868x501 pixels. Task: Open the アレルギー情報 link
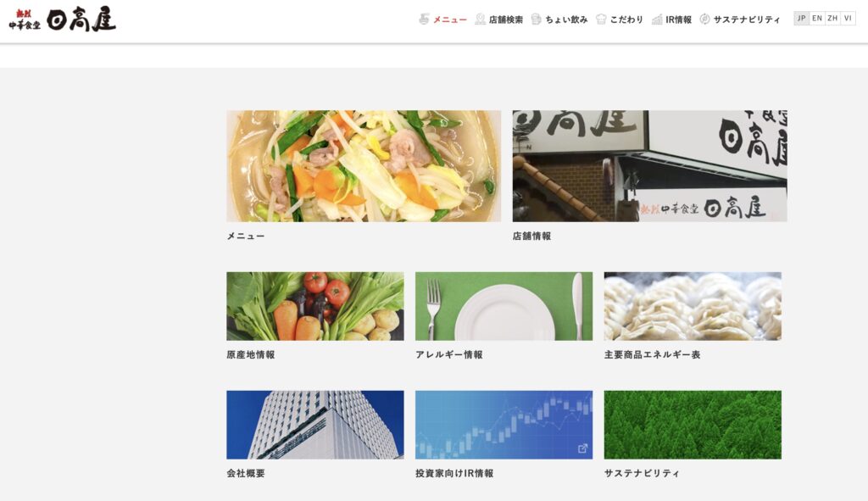449,355
